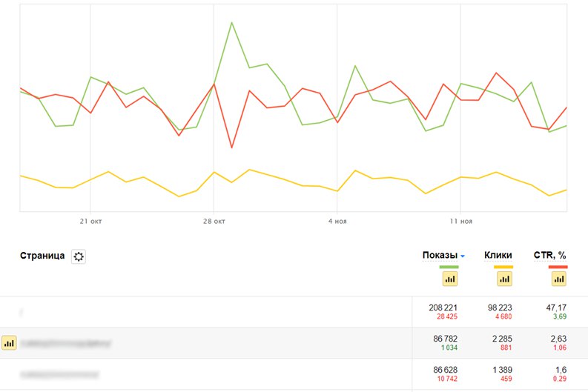This screenshot has height=392, width=588.
Task: Click chart icon left of second row
Action: (9, 343)
